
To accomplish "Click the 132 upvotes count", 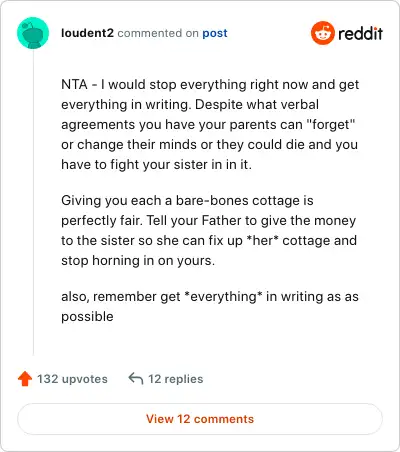I will click(72, 379).
